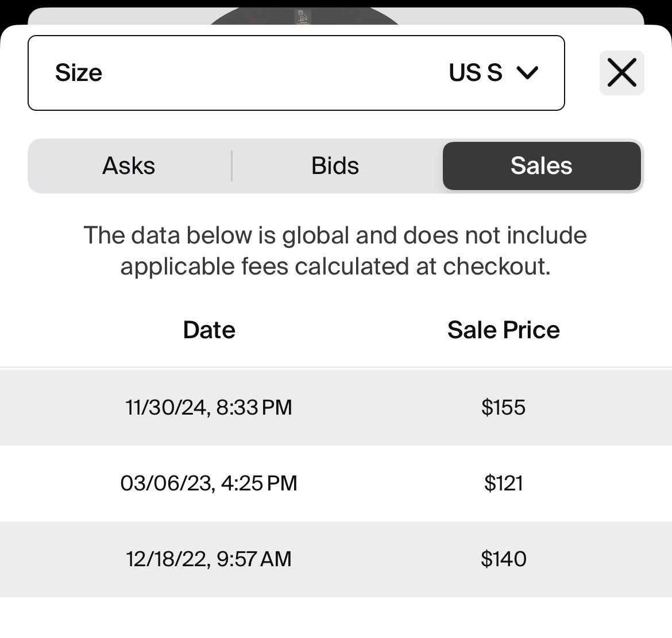Tap the $121 sale price
This screenshot has height=638, width=672.
504,484
